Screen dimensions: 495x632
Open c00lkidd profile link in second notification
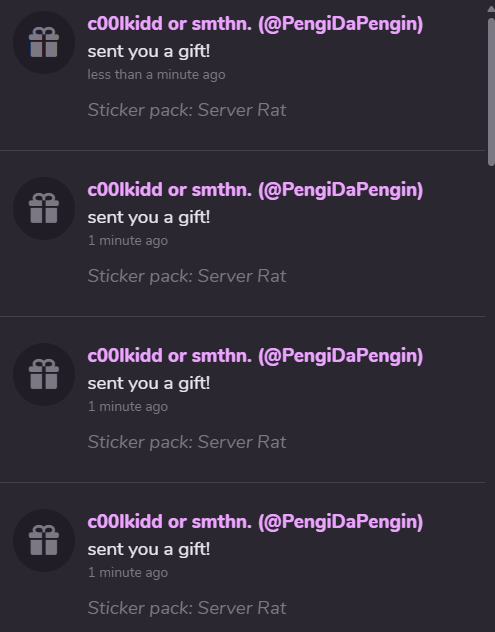coord(255,190)
